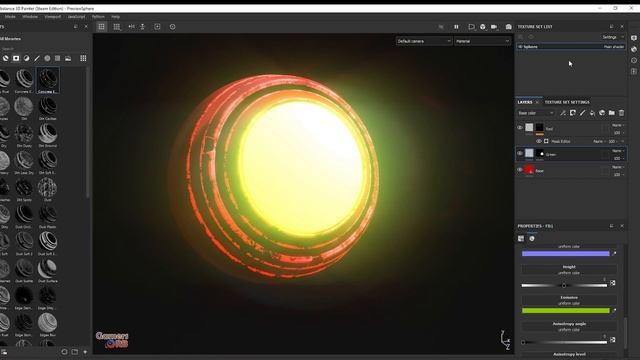The height and width of the screenshot is (360, 640).
Task: Open the Window menu
Action: point(30,17)
